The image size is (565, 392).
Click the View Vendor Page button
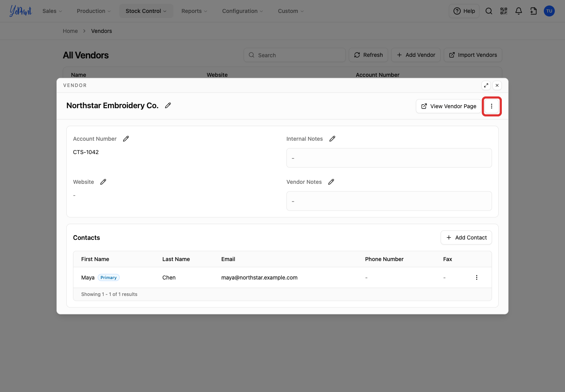tap(448, 106)
